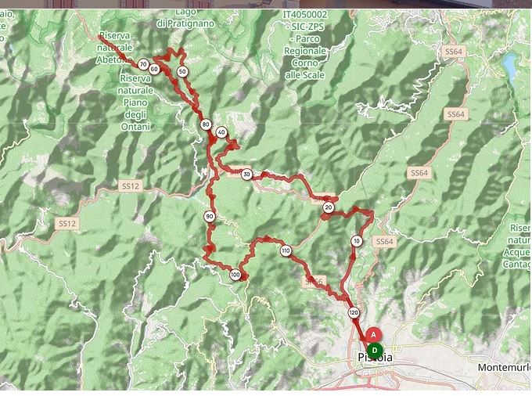Click the Lago di Pratignano label
532x396 pixels.
185,18
